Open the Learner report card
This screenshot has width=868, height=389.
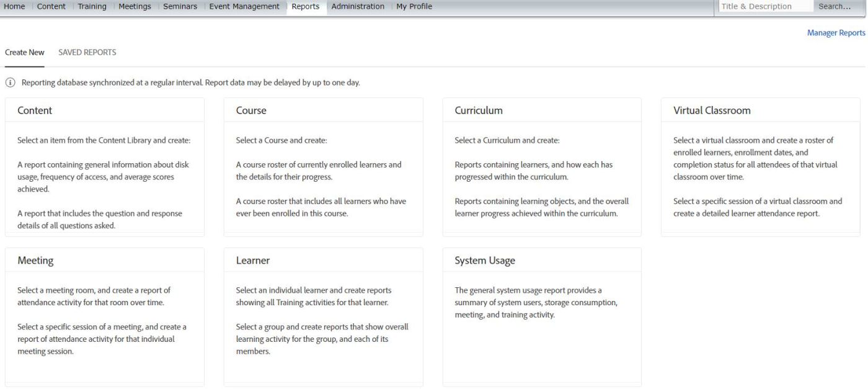(323, 316)
